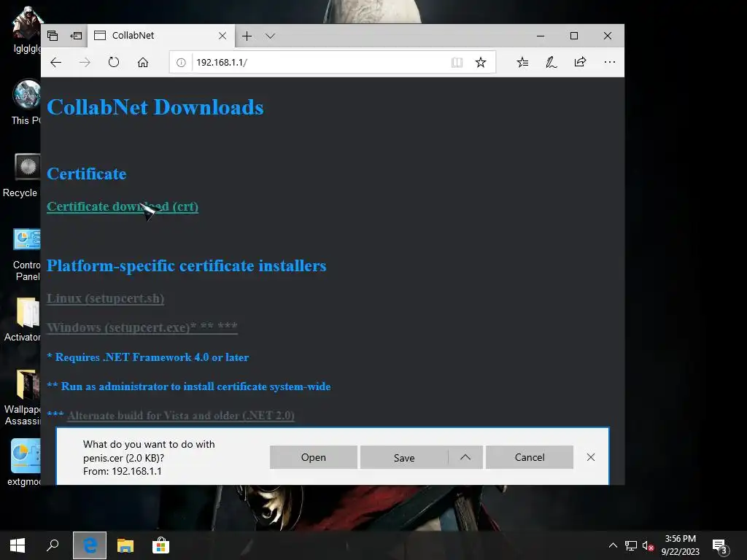Select the extgmod desktop icon
747x560 pixels.
point(24,463)
